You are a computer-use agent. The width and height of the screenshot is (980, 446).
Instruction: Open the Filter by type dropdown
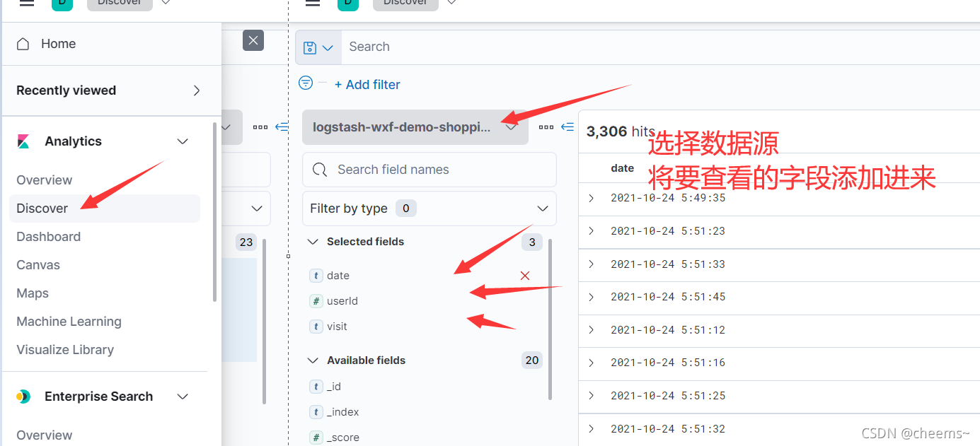430,209
